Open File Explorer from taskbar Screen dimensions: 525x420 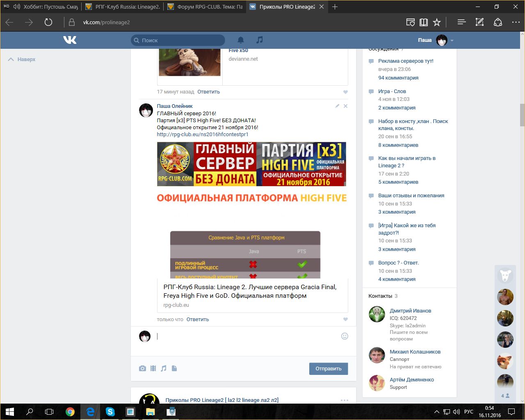pyautogui.click(x=150, y=412)
